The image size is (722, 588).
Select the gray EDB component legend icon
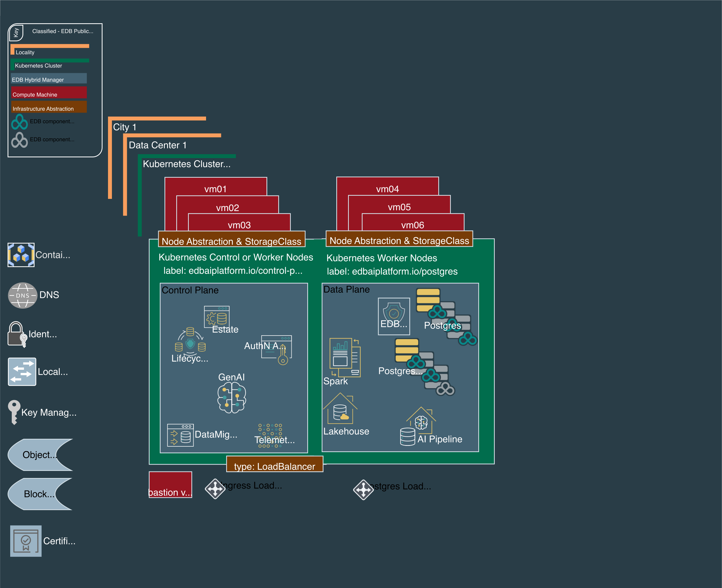[x=19, y=140]
